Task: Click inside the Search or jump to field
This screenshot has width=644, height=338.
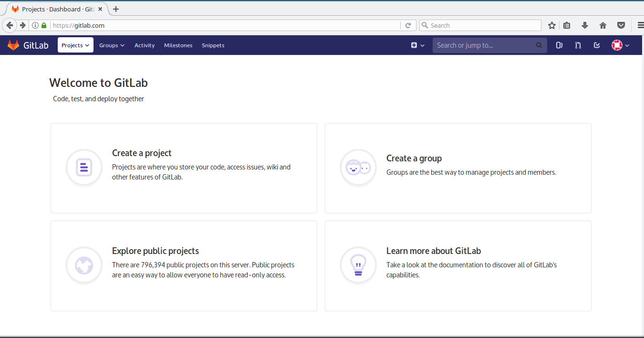Action: pos(482,45)
